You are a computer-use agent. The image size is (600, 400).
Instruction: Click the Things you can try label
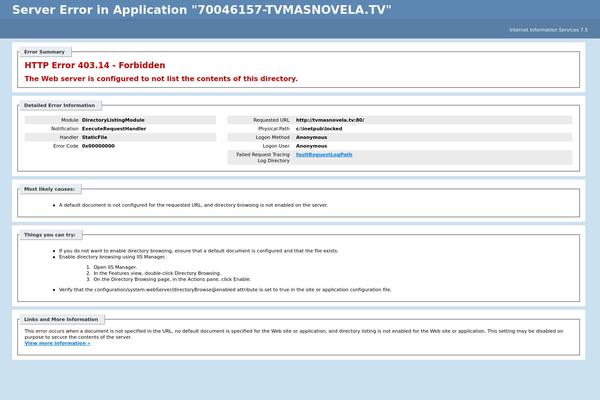pyautogui.click(x=50, y=235)
